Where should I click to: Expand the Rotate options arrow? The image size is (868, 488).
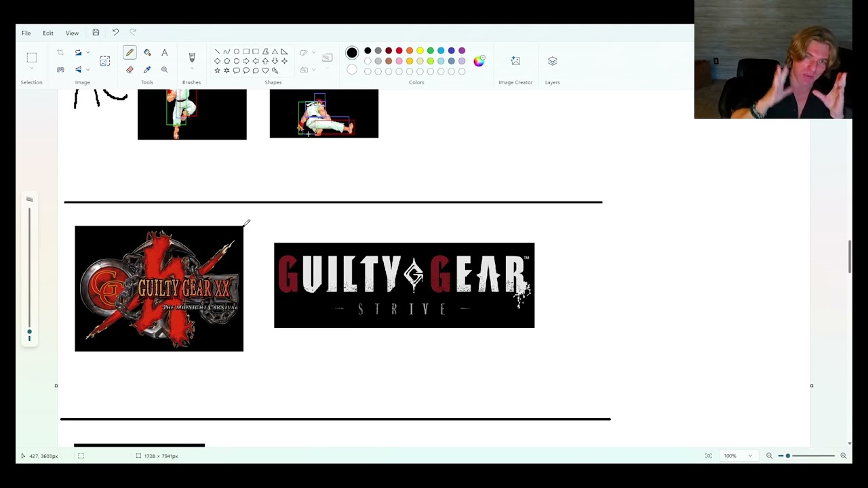87,53
